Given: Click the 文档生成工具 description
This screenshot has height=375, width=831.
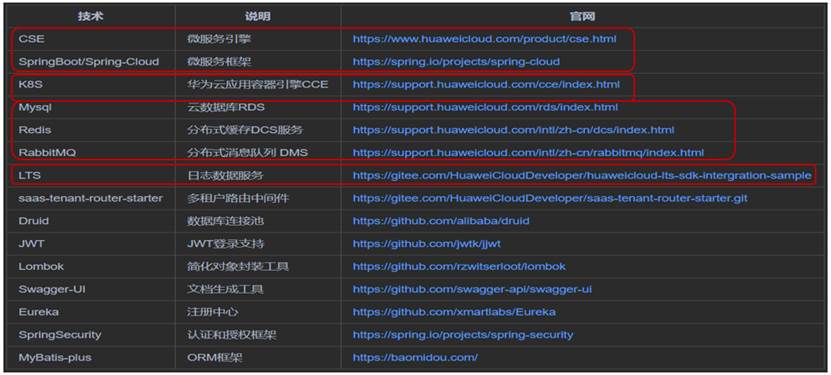Looking at the screenshot, I should (225, 289).
